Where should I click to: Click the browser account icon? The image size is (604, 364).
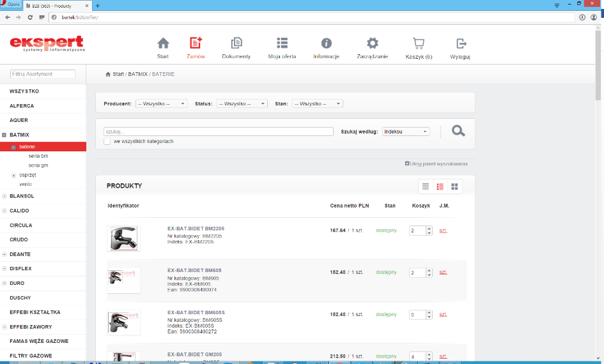point(594,17)
